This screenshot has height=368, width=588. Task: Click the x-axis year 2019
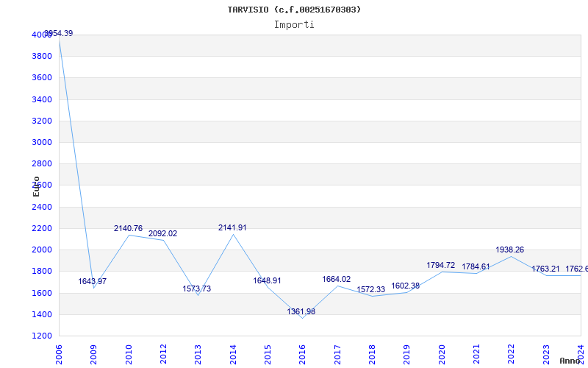[407, 355]
